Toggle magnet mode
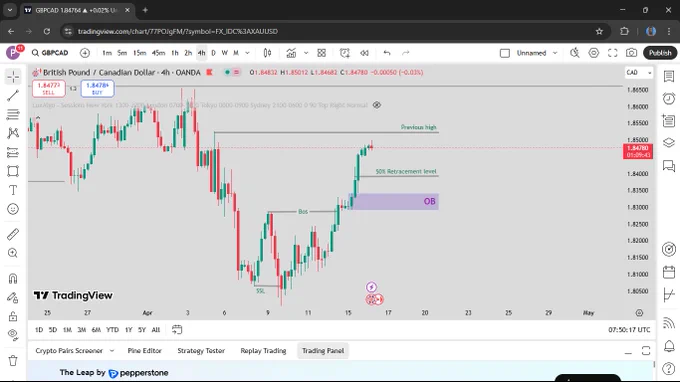Screen dimensions: 680x382 pos(13,278)
